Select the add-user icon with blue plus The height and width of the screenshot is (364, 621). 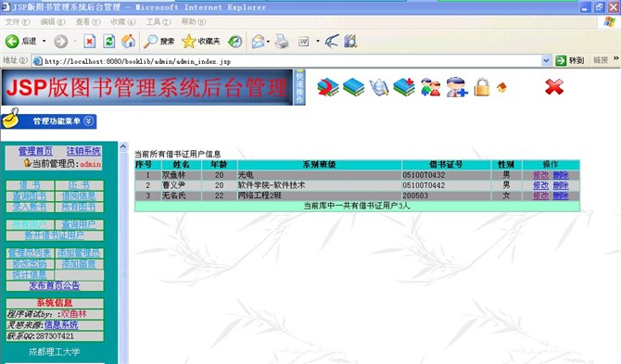[457, 87]
